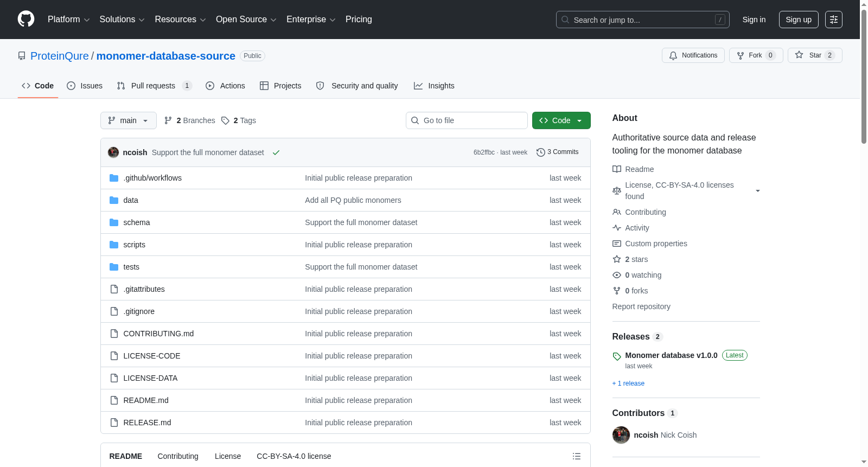The image size is (868, 467).
Task: Switch to the Pull requests tab
Action: tap(155, 86)
